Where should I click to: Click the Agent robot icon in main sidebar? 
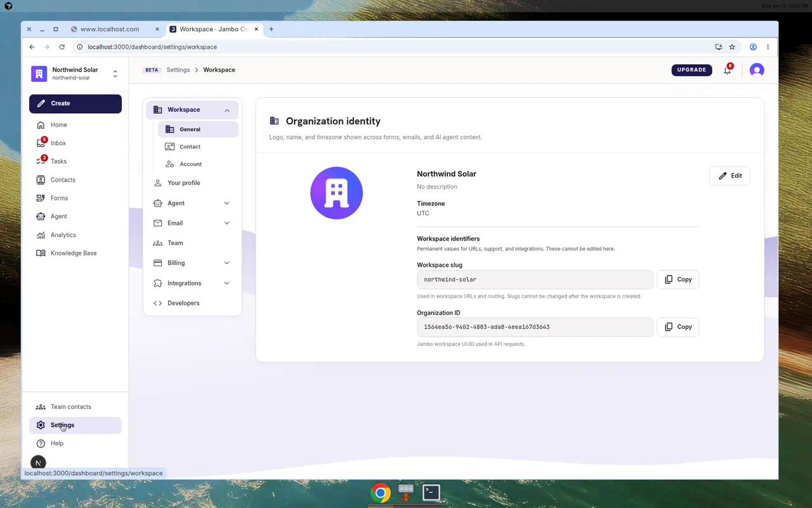coord(41,217)
